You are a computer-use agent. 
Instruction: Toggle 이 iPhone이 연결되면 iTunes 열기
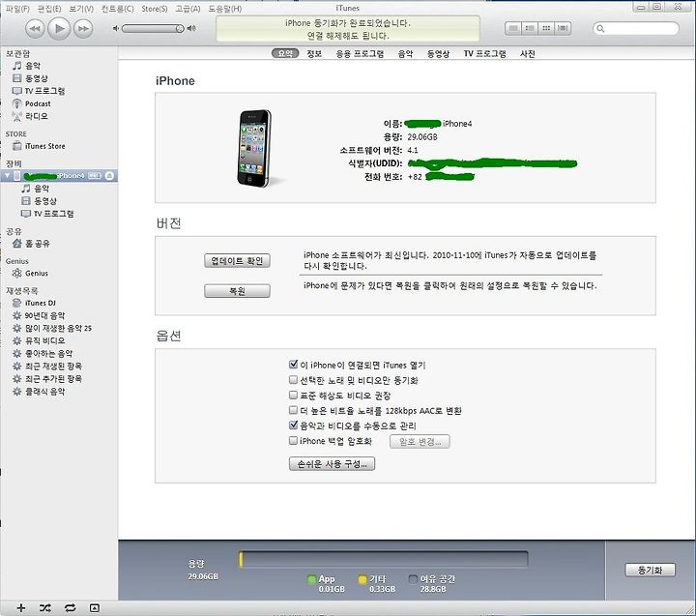click(293, 365)
